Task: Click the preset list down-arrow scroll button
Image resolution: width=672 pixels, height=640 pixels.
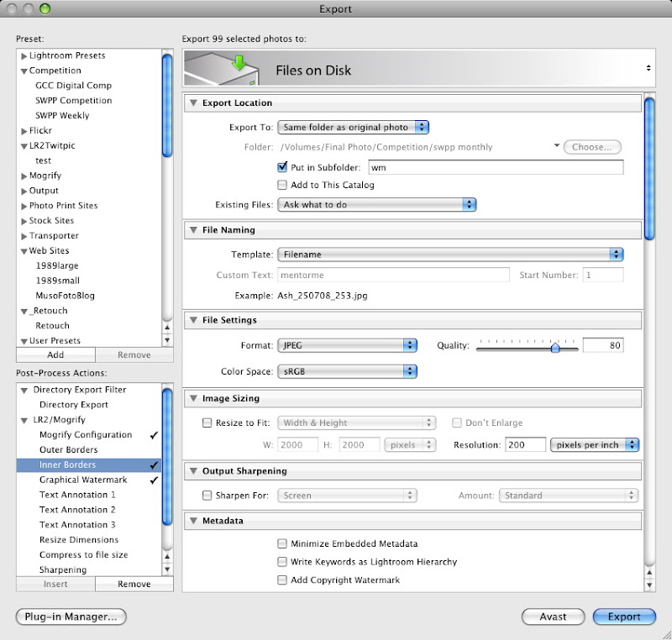Action: (167, 340)
